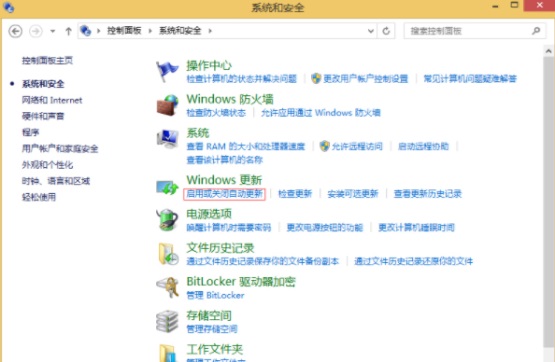Click the Work Folders icon

pos(167,352)
